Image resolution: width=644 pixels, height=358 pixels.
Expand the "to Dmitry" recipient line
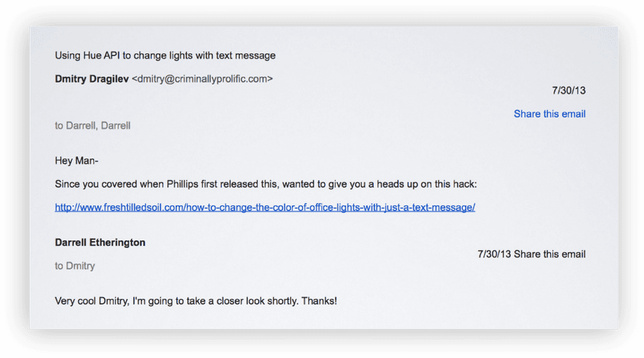tap(75, 266)
